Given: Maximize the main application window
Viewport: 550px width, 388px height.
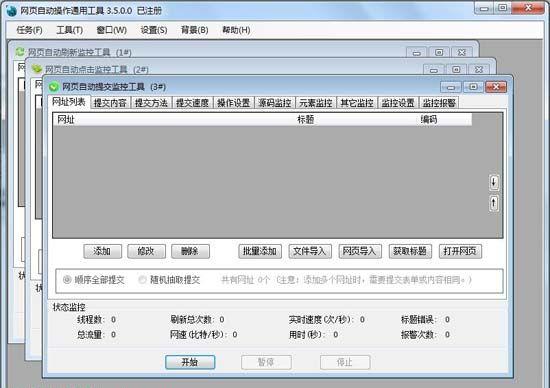Looking at the screenshot, I should tap(503, 8).
